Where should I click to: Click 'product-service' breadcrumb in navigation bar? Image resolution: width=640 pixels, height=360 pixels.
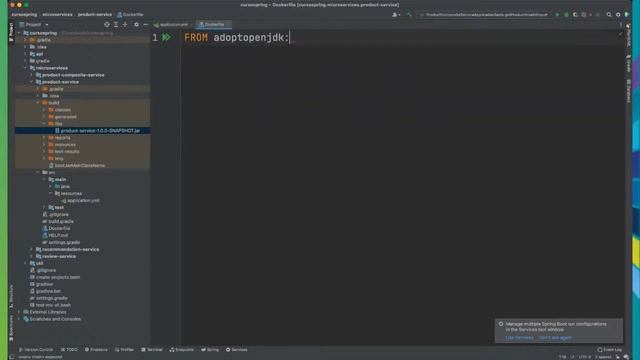click(x=95, y=15)
